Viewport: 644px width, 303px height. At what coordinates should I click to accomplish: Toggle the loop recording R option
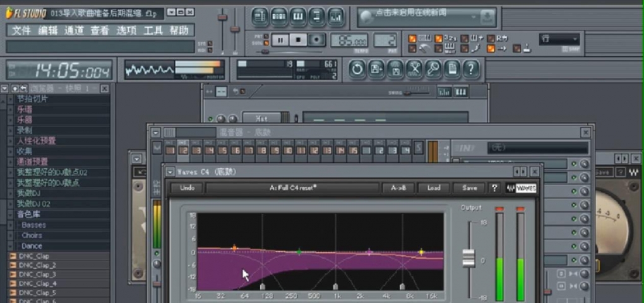[x=491, y=39]
